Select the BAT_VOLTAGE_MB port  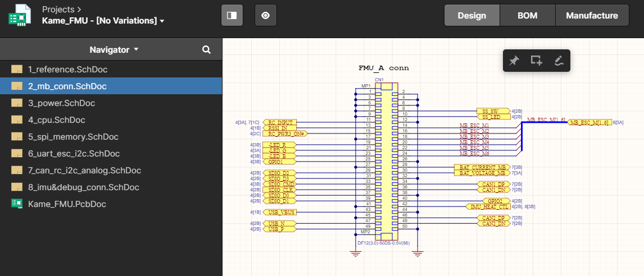482,173
